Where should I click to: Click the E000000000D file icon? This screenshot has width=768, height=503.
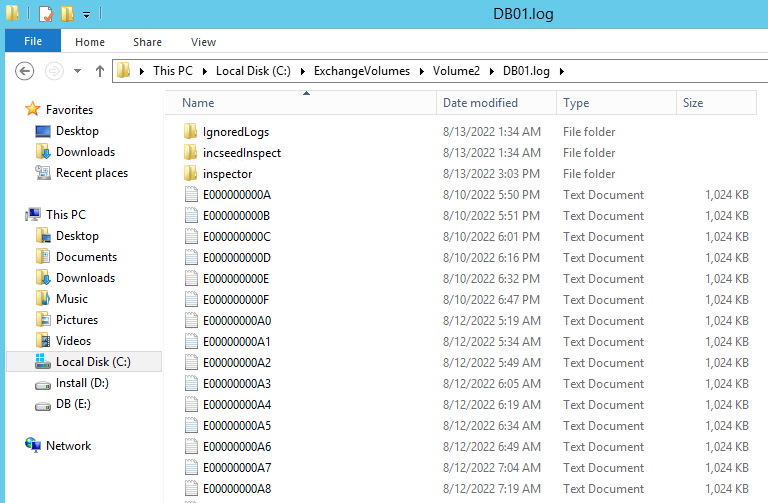coord(191,258)
